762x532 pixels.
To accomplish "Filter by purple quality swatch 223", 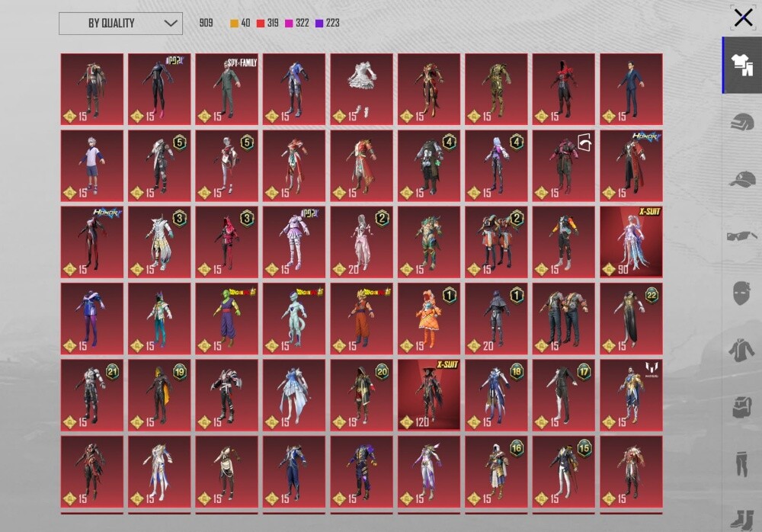I will (327, 23).
